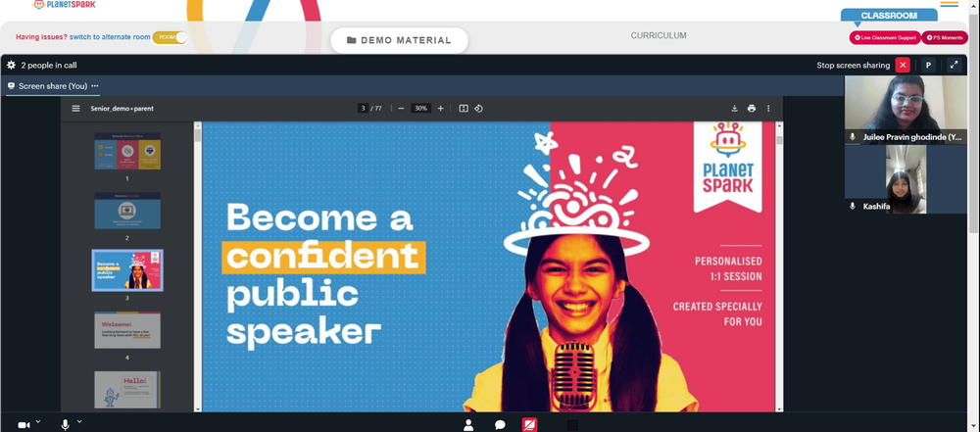This screenshot has width=980, height=432.
Task: Download the PDF file
Action: (734, 108)
